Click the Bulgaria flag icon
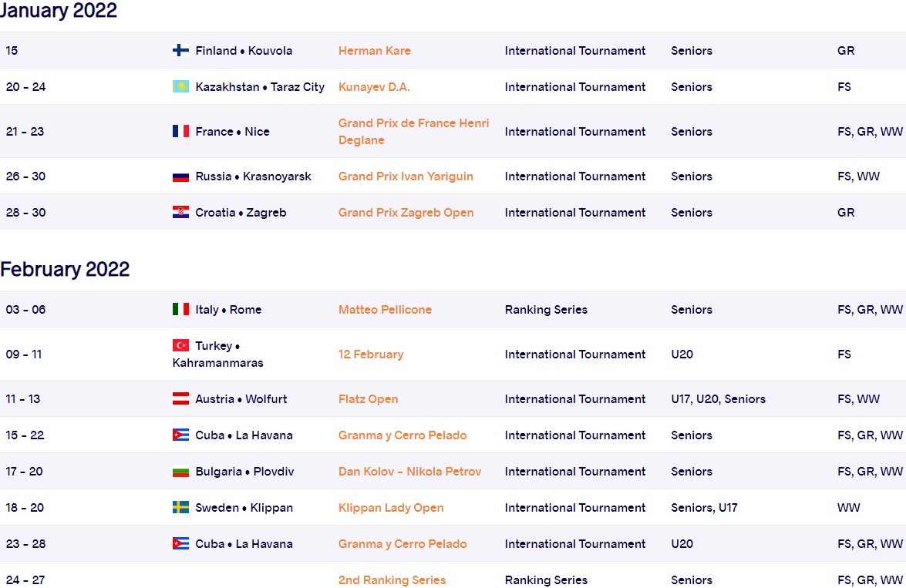 [x=180, y=472]
